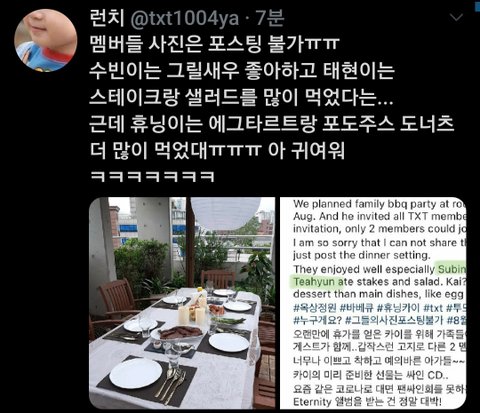Viewport: 480px width, 413px height.
Task: Open the #누구게요? hashtag
Action: point(318,320)
